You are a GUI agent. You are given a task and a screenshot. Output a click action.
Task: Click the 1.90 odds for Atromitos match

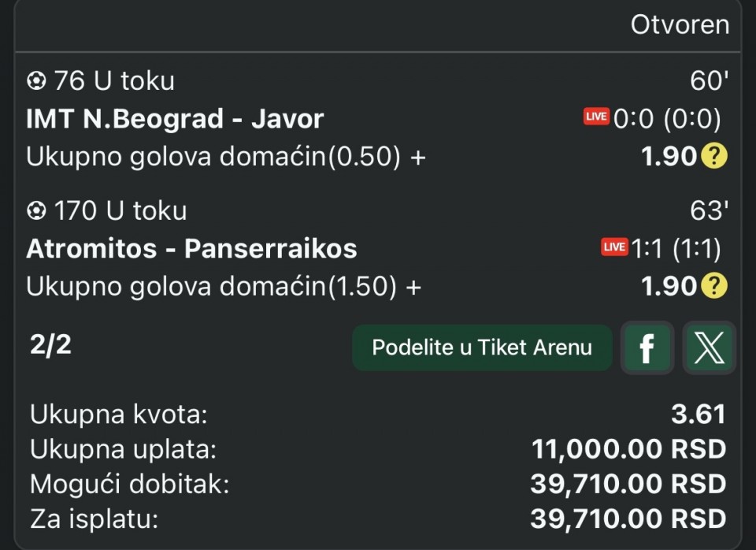tap(669, 286)
